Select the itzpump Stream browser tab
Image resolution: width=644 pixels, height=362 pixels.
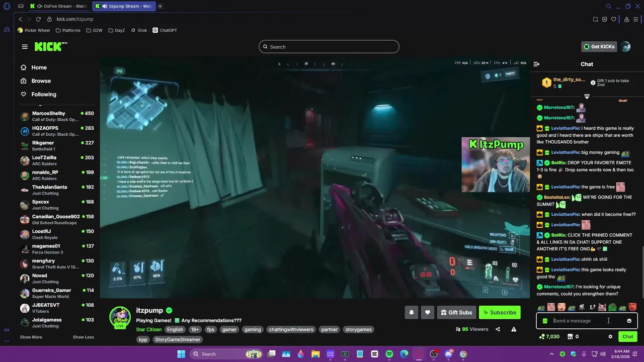pyautogui.click(x=124, y=6)
